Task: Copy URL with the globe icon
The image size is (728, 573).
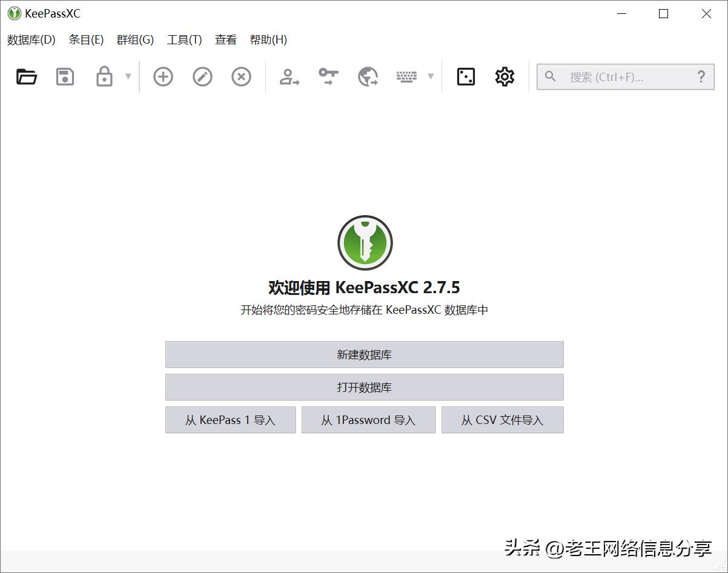Action: click(367, 76)
